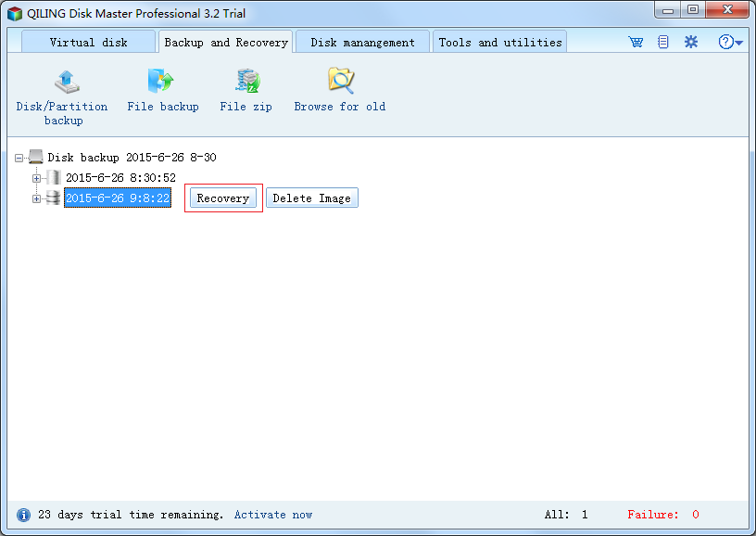This screenshot has height=536, width=756.
Task: Click the Delete Image button
Action: point(312,198)
